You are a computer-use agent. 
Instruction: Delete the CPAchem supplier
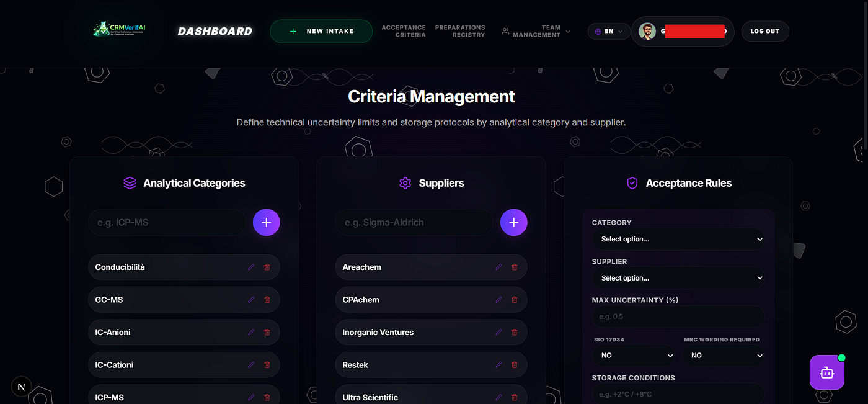point(514,300)
